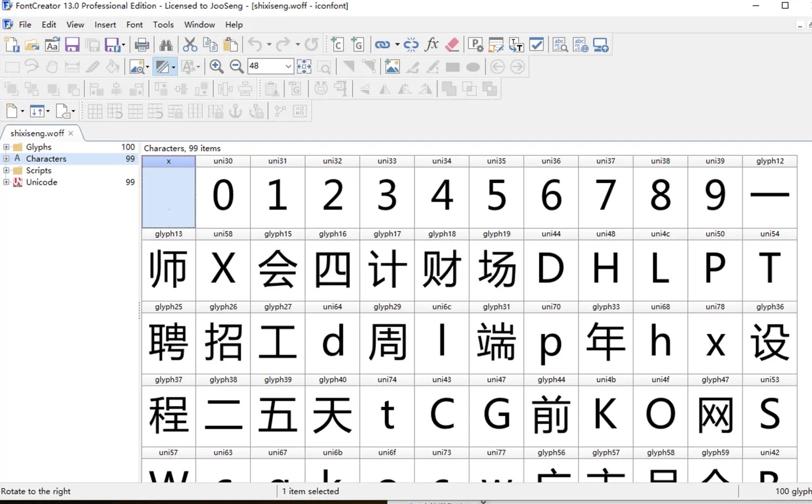Click the Cut scissors icon
This screenshot has height=504, width=812.
[x=189, y=45]
